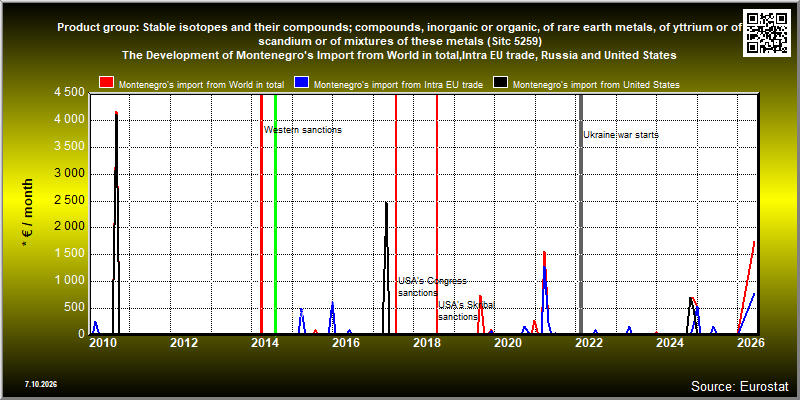Click the y-axis value 4 500
This screenshot has height=400, width=800.
69,93
